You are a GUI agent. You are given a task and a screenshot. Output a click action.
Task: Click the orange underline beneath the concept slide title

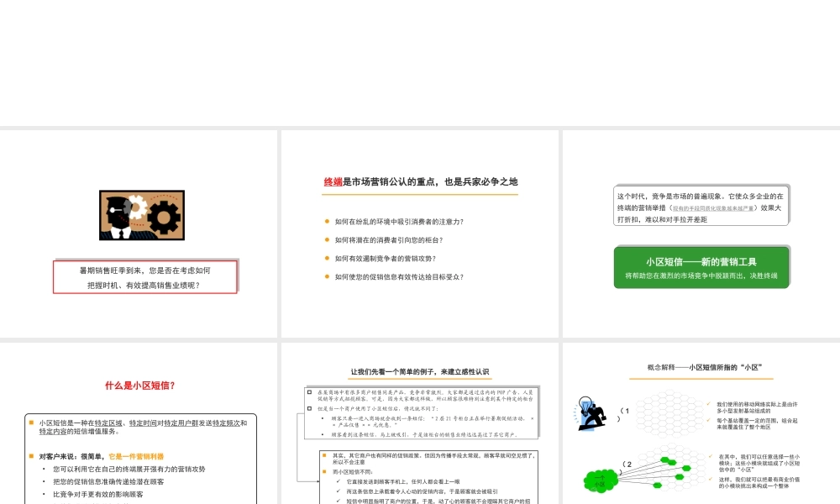pos(702,379)
